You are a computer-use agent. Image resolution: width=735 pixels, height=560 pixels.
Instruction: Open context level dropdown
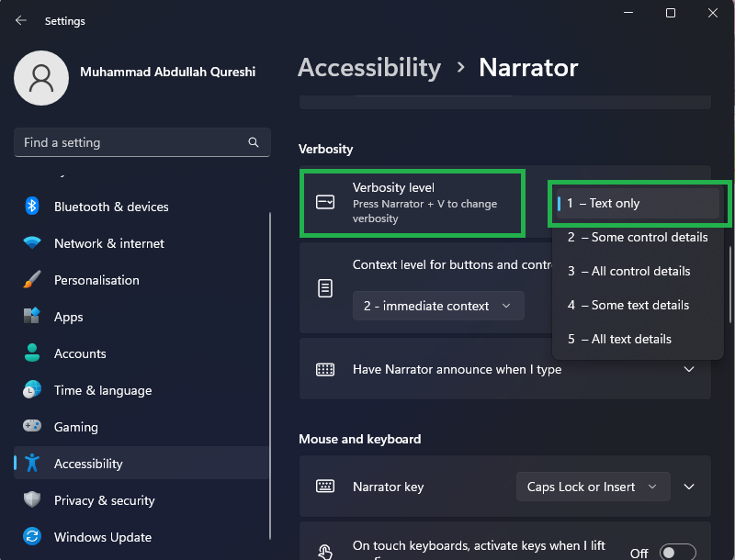pyautogui.click(x=437, y=306)
